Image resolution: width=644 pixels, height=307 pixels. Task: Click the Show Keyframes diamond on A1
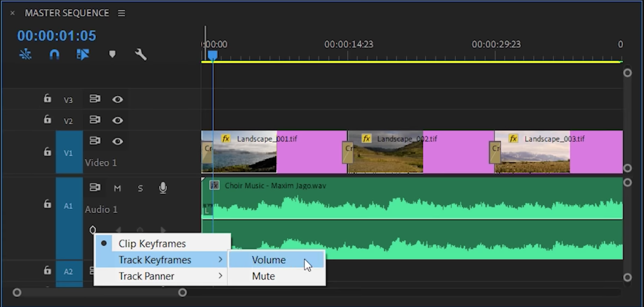click(93, 230)
